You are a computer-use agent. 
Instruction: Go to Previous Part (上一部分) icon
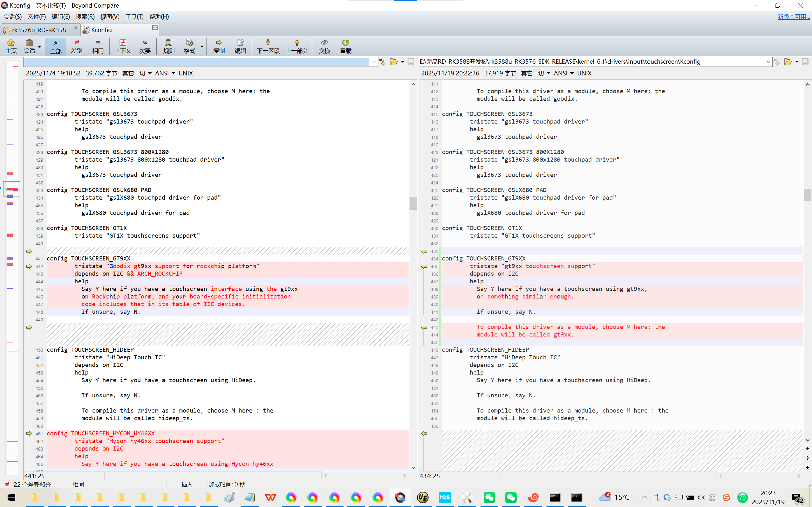pyautogui.click(x=297, y=46)
